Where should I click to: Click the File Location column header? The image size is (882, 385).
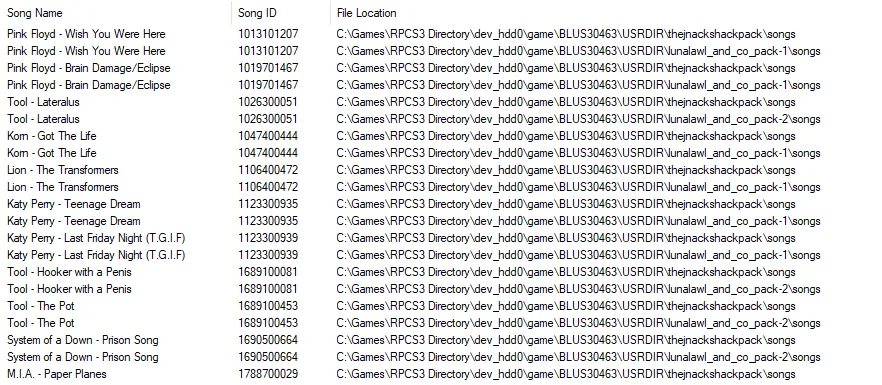tap(367, 13)
